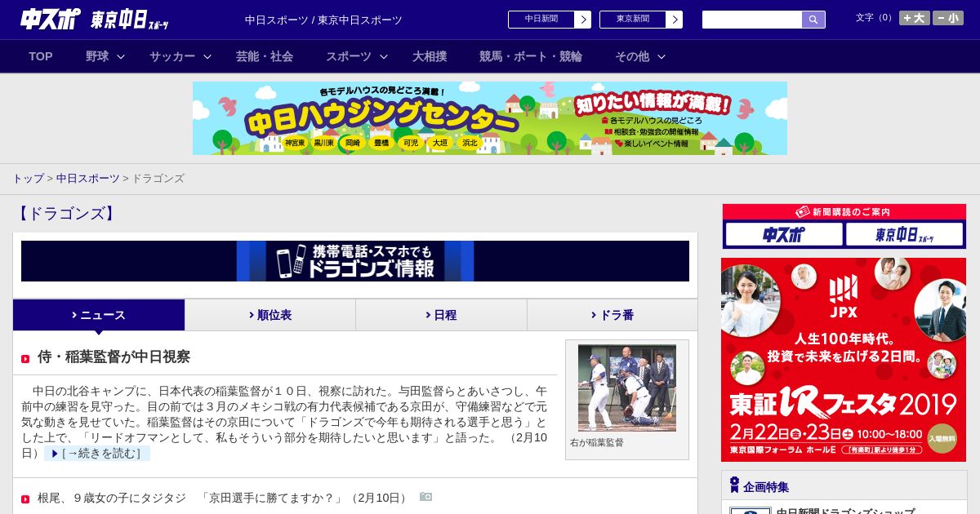980x514 pixels.
Task: Switch to the ドラ番 tab
Action: (x=612, y=315)
